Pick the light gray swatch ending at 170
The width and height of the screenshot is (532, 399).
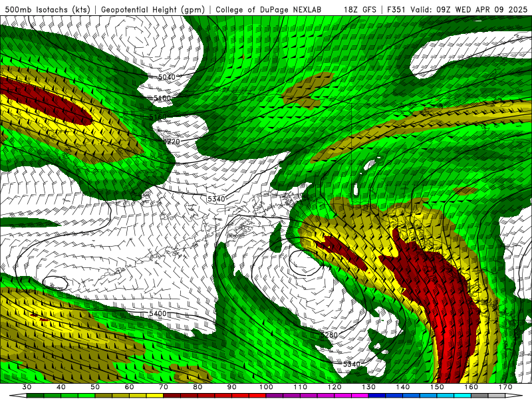point(497,396)
